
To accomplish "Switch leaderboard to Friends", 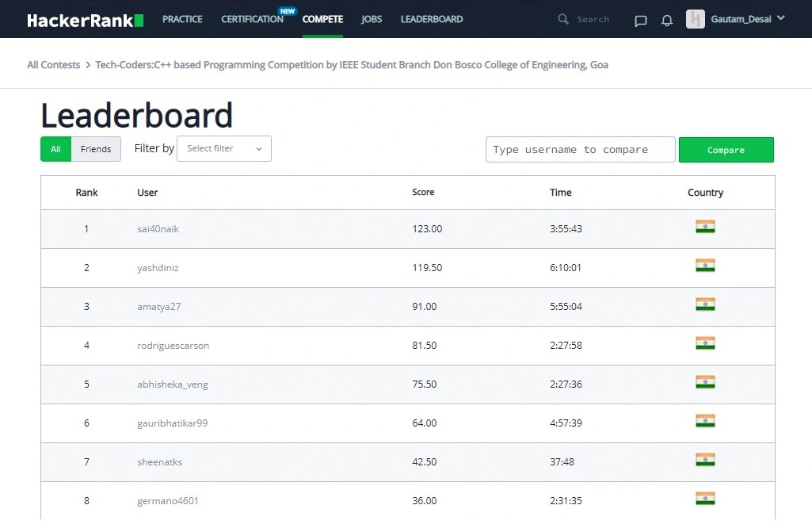I will click(x=96, y=149).
